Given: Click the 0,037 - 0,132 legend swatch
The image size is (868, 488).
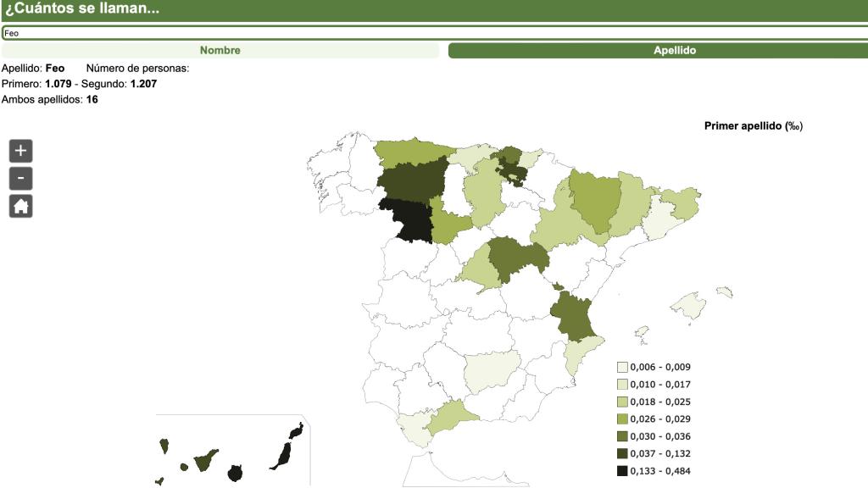Looking at the screenshot, I should (x=622, y=454).
